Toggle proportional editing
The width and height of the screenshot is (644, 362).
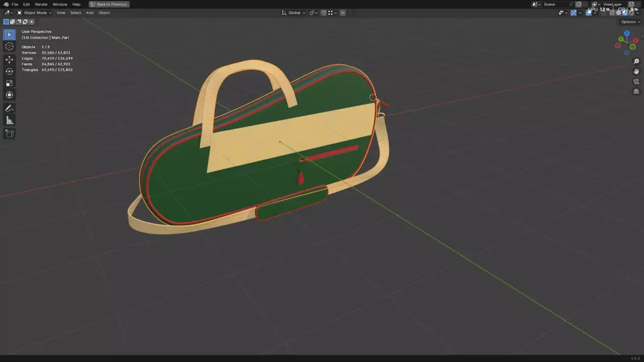click(343, 13)
